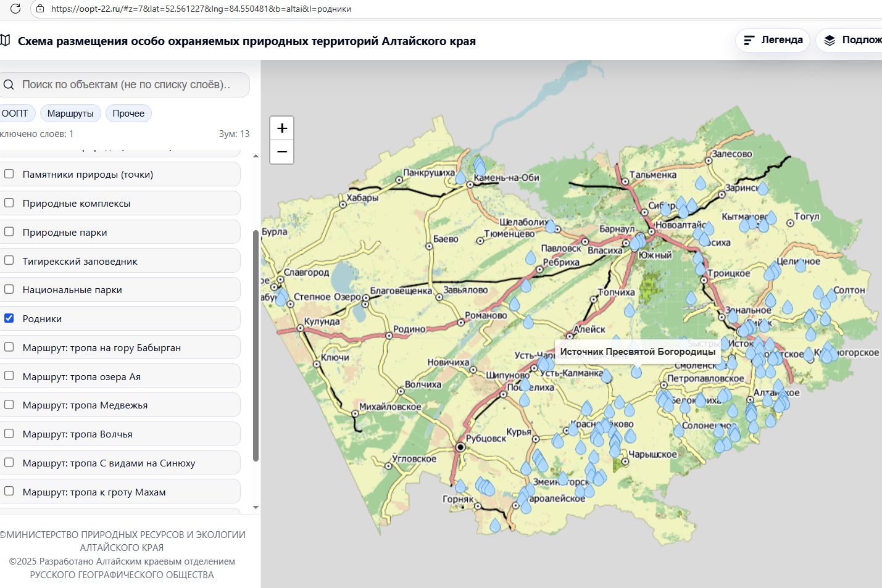The width and height of the screenshot is (882, 588).
Task: Zoom in the map with plus button
Action: click(x=282, y=128)
